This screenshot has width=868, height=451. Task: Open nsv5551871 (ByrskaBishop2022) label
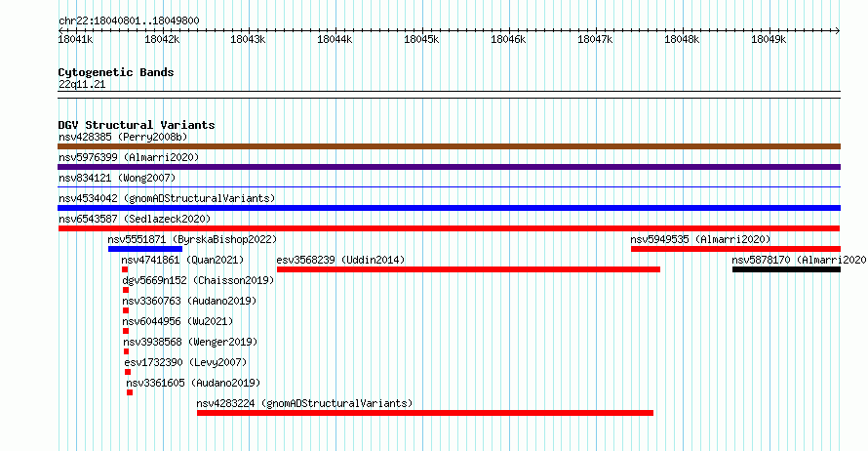[192, 239]
